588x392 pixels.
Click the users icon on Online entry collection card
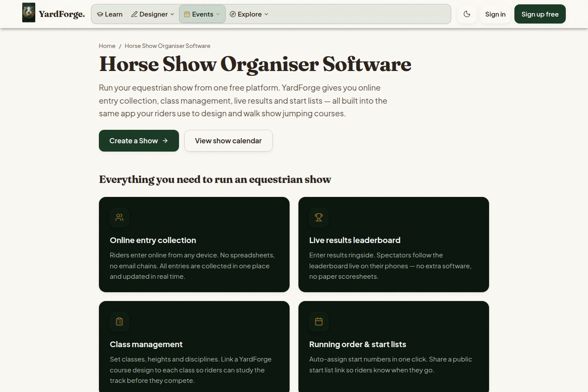[x=119, y=217]
